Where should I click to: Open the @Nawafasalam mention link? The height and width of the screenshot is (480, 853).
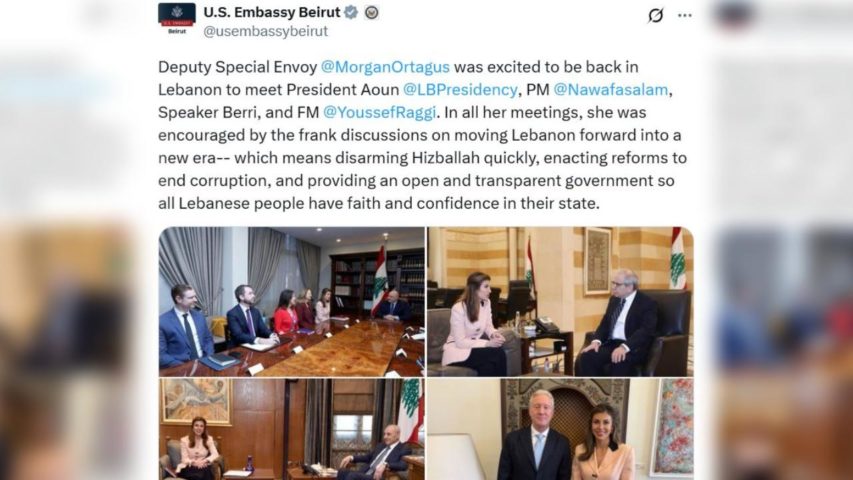click(611, 90)
